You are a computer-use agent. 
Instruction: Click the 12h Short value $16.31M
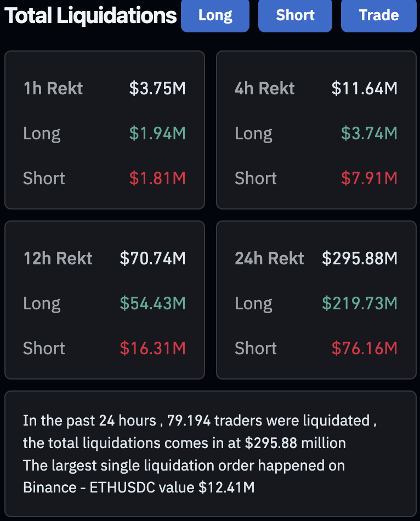pyautogui.click(x=152, y=348)
